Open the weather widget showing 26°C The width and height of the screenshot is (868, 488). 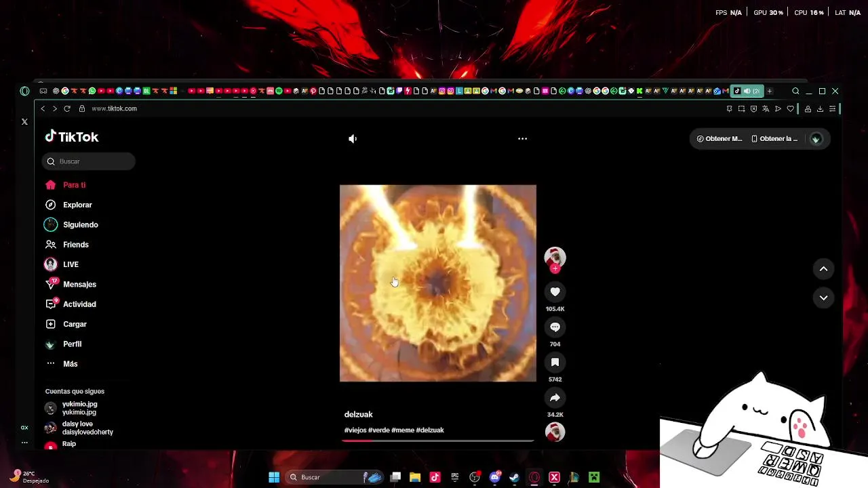[x=28, y=476]
